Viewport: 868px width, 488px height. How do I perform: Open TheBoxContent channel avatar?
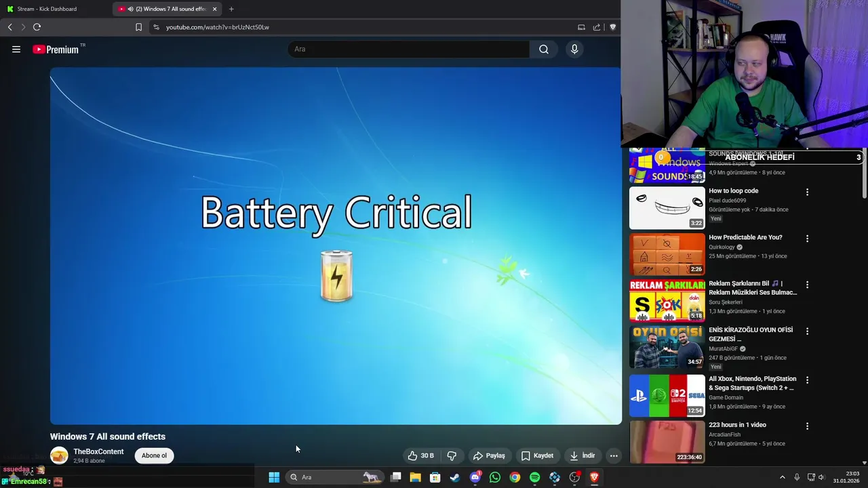(59, 455)
